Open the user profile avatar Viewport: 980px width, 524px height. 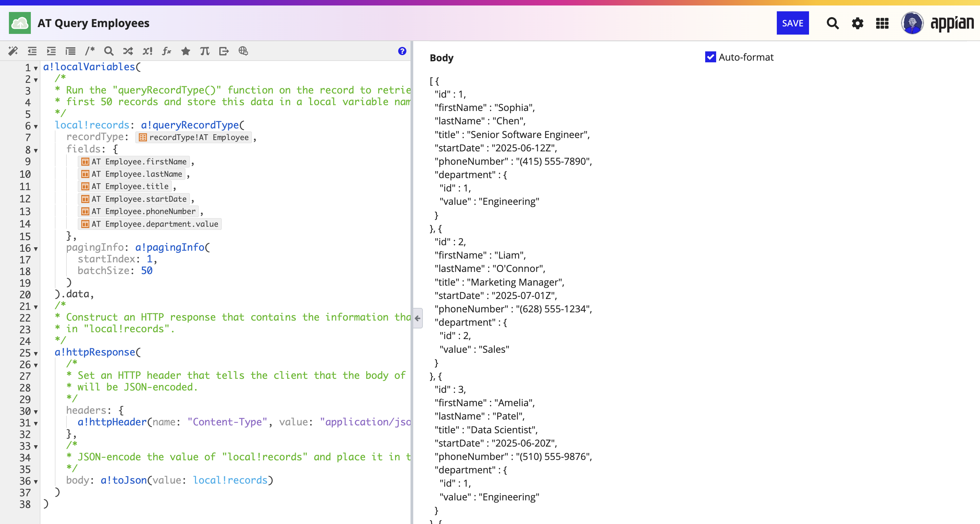[x=912, y=23]
